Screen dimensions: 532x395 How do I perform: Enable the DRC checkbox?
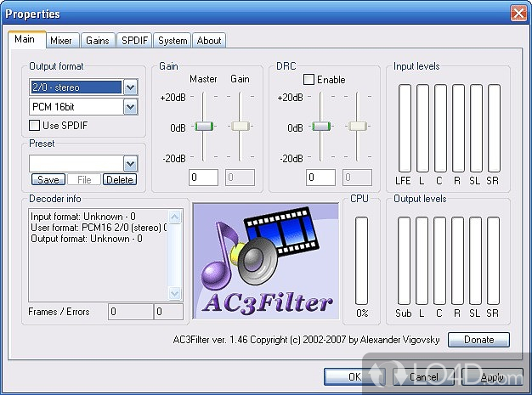coord(308,80)
